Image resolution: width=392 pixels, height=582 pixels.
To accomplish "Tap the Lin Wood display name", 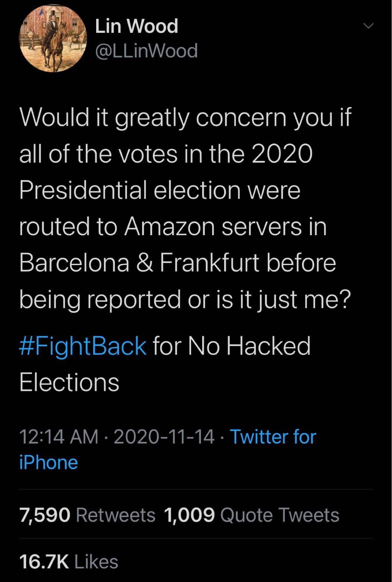I will pos(137,26).
